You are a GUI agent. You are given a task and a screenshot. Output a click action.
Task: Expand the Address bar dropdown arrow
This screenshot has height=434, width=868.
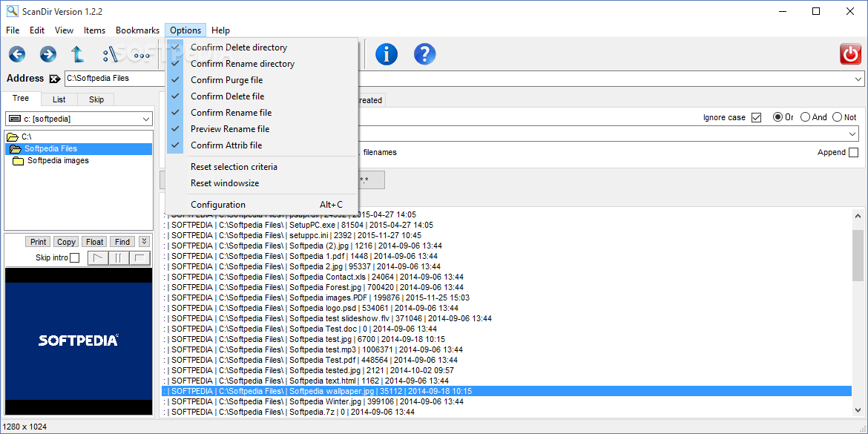pos(858,79)
